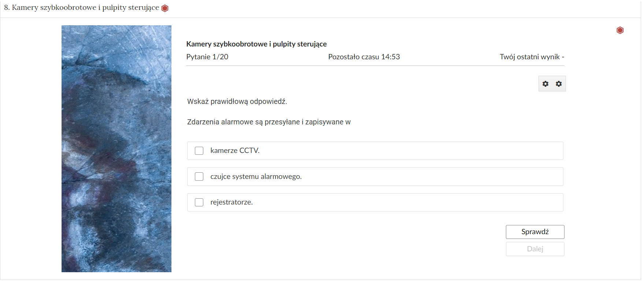Click the question text "Zdarzenia alarmowe są przesyłane..."
The image size is (644, 281).
[269, 122]
